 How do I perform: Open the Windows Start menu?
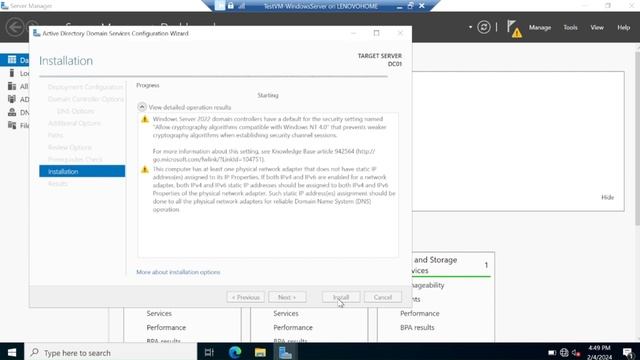[12, 352]
